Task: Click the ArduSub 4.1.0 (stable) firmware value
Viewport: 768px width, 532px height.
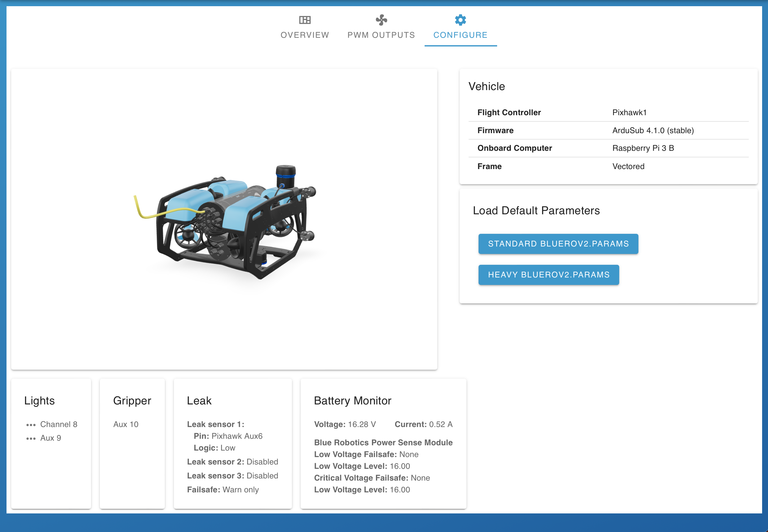Action: (x=653, y=130)
